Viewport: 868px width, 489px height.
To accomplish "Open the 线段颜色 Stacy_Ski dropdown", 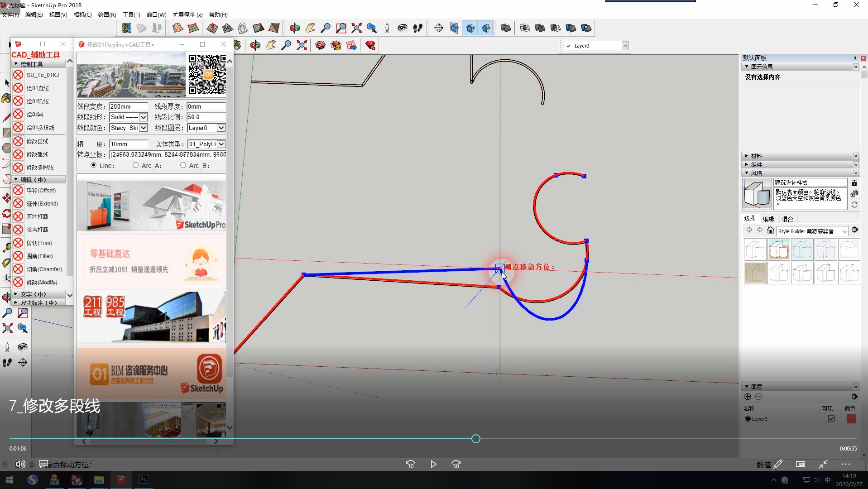I will point(143,128).
